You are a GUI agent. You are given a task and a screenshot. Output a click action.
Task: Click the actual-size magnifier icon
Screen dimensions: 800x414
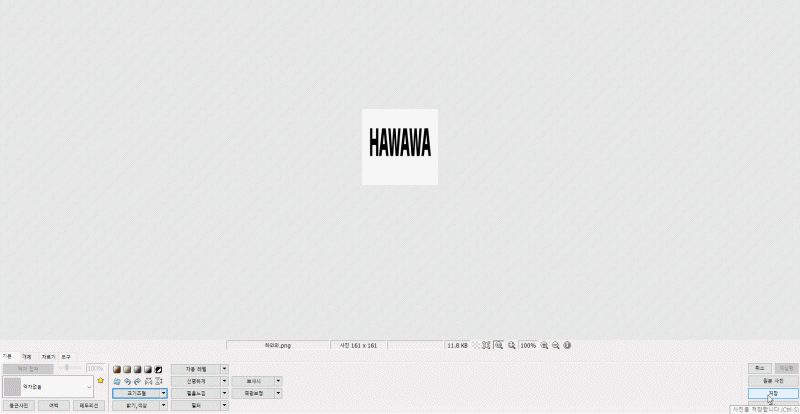pos(512,346)
